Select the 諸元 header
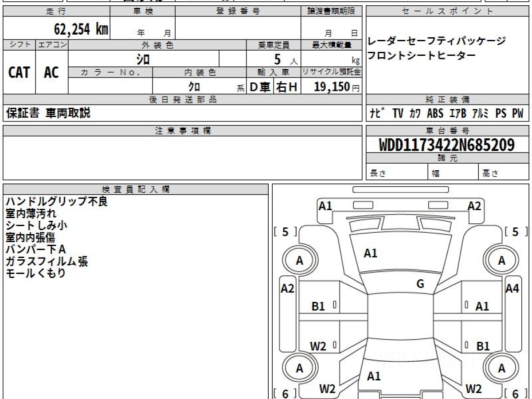Screen dimensions: 532x399 (448, 158)
